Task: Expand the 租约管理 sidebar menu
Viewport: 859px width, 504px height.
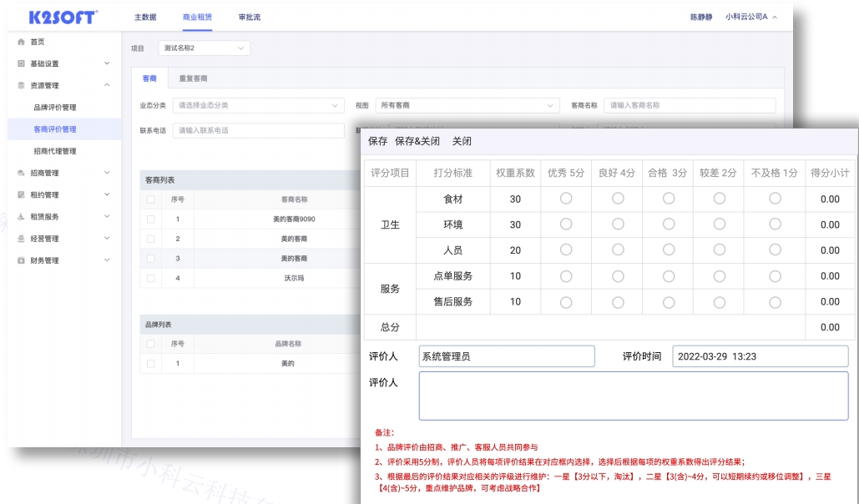Action: click(x=107, y=195)
